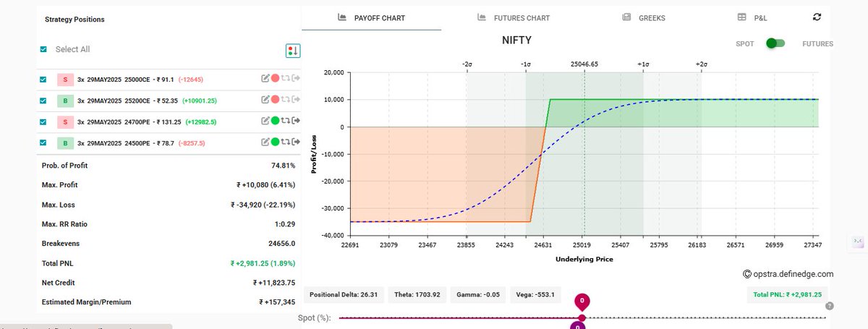Uncheck the 24700PE position checkbox

tap(43, 122)
